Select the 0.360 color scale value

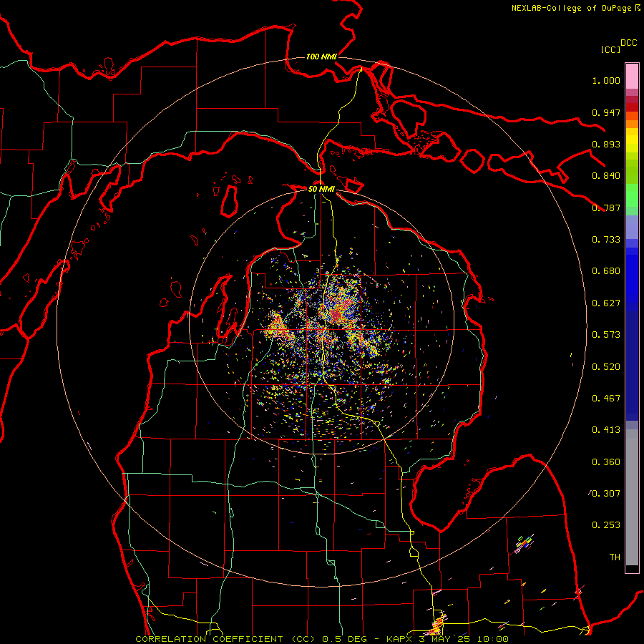click(x=606, y=462)
